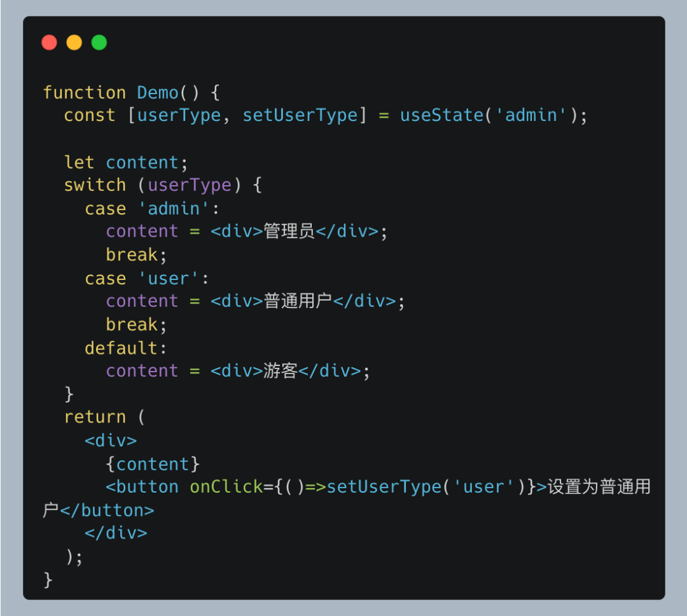Click the green maximize dot

pos(99,43)
